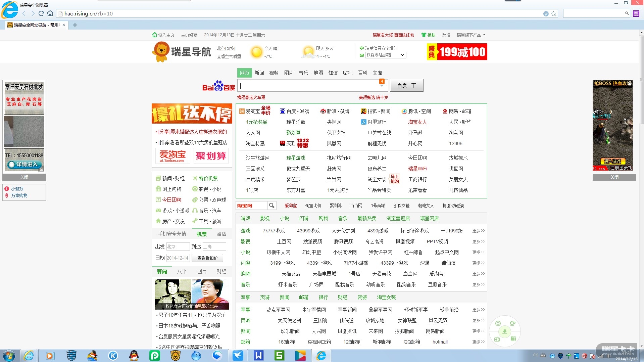Expand 选择登陆邮箱 dropdown
644x362 pixels.
(386, 55)
